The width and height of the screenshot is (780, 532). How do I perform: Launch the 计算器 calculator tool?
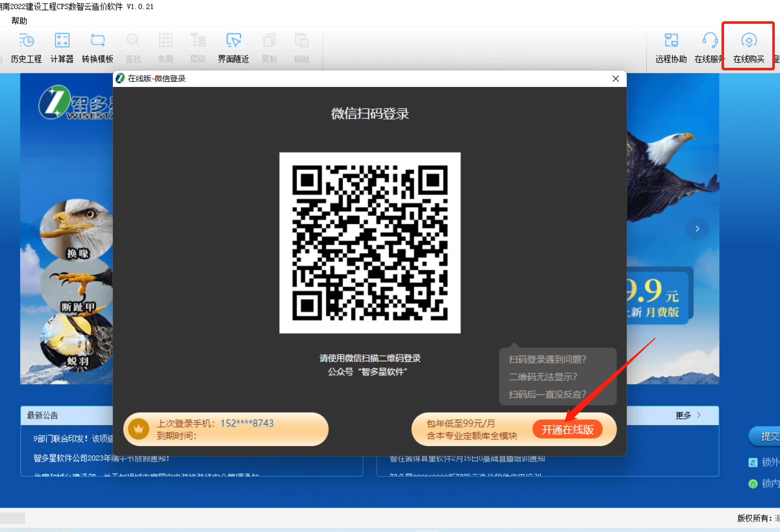click(x=62, y=48)
